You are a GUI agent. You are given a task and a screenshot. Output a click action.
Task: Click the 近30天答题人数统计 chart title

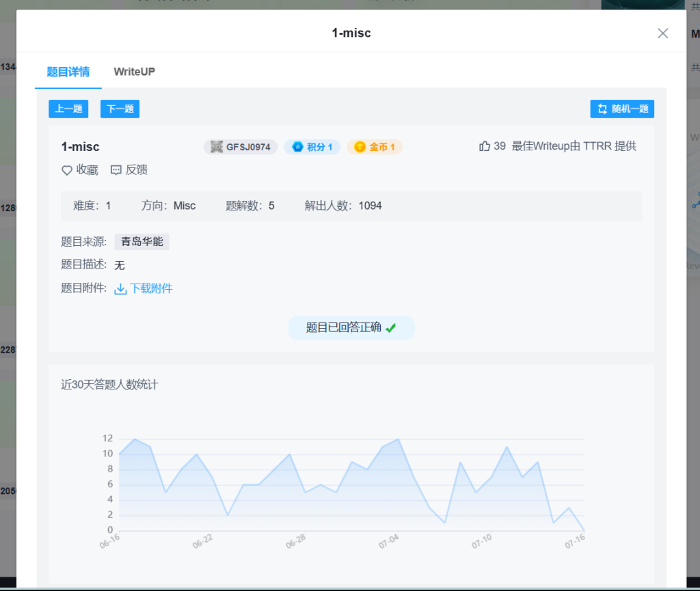(x=109, y=385)
